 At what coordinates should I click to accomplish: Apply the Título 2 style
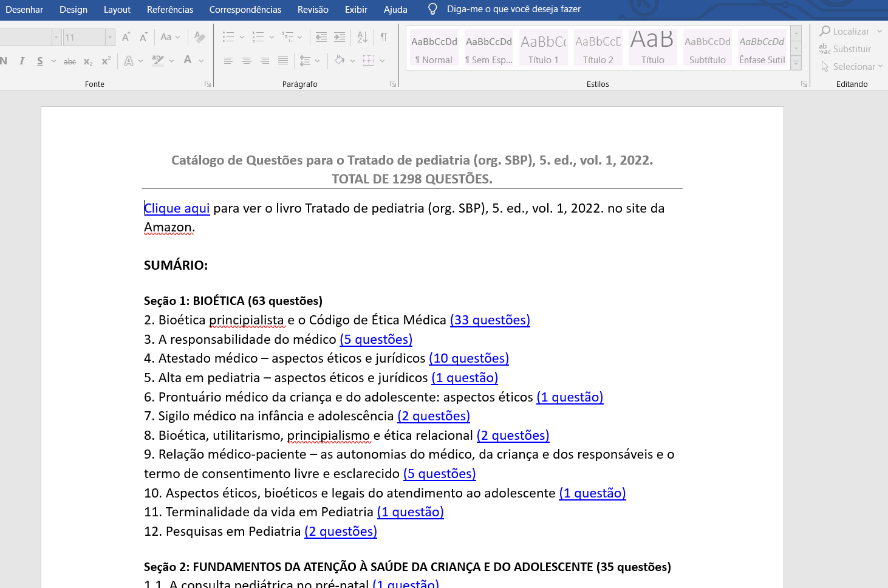[x=598, y=47]
